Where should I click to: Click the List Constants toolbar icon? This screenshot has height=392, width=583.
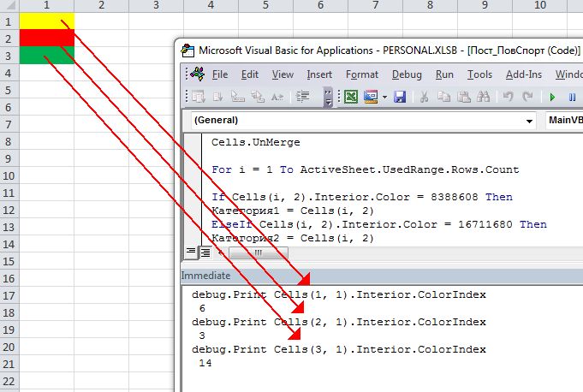click(218, 97)
